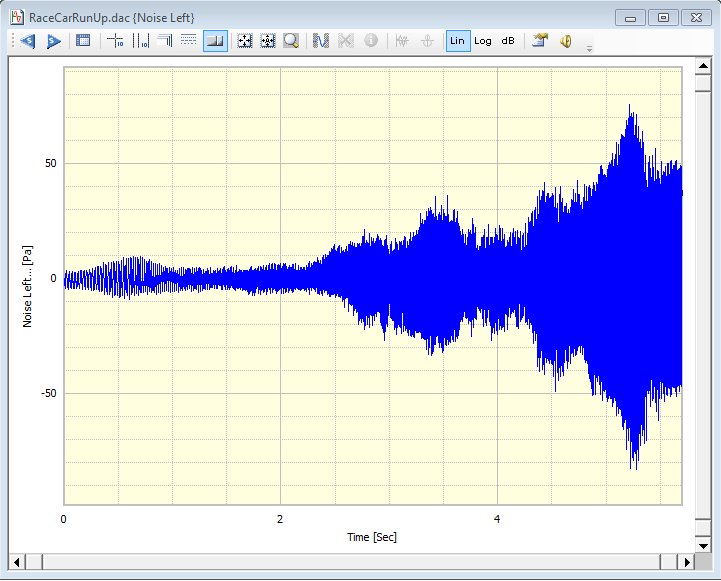Click the blue waveform curve icon
The height and width of the screenshot is (581, 721).
coord(321,41)
